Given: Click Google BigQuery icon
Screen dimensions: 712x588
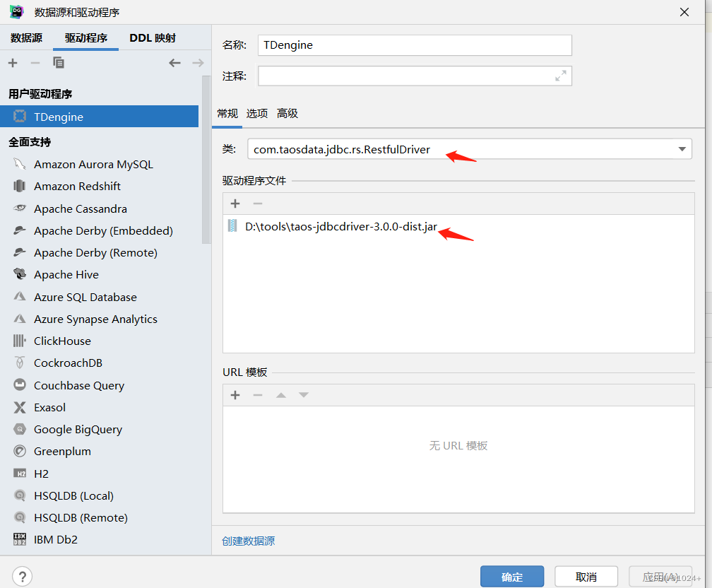Looking at the screenshot, I should pyautogui.click(x=20, y=429).
